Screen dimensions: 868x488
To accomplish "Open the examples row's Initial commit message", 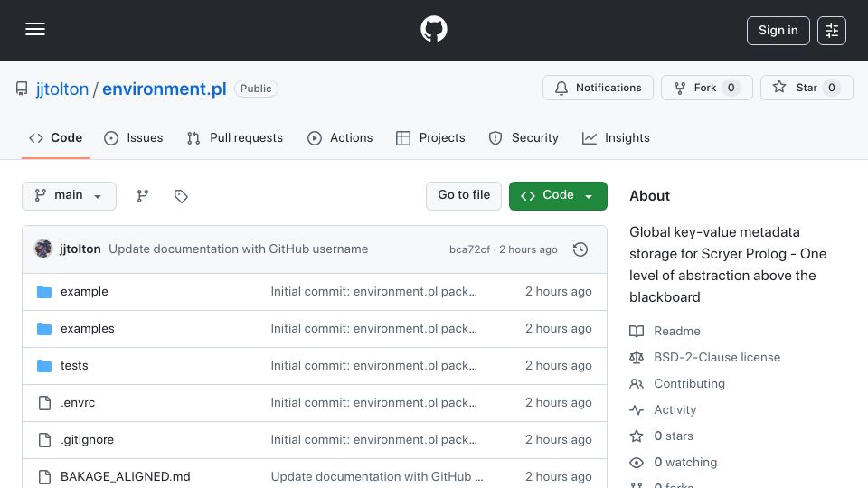I will (373, 329).
